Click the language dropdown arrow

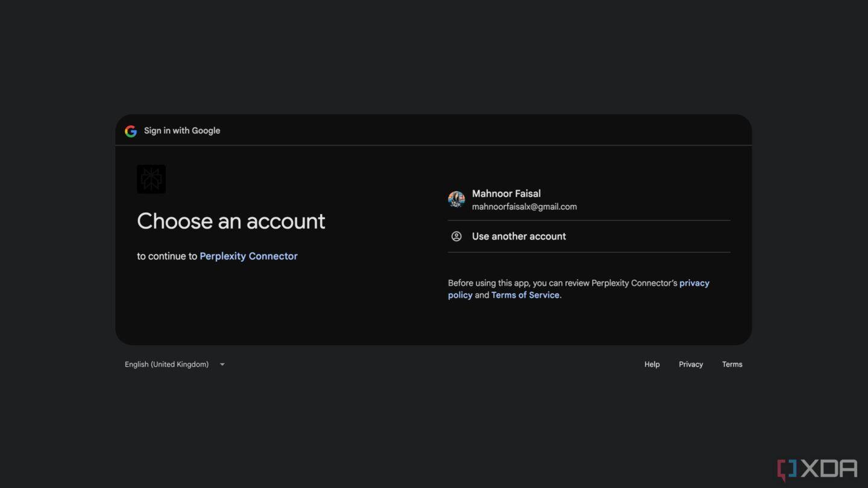tap(221, 364)
